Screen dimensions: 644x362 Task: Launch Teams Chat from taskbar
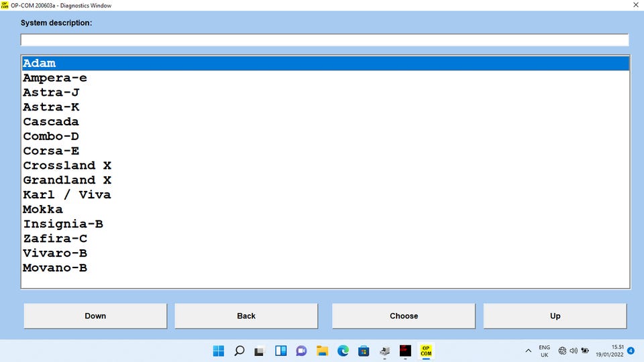(x=301, y=351)
